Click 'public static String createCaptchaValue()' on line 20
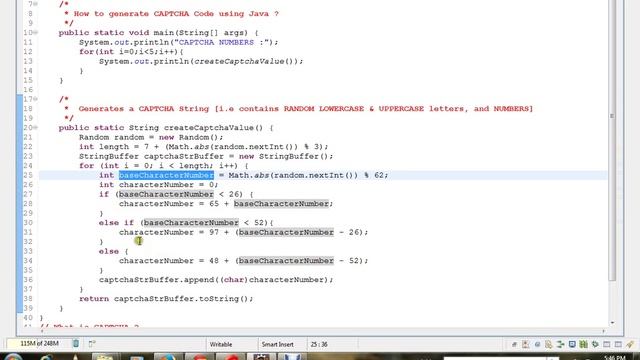 point(161,128)
